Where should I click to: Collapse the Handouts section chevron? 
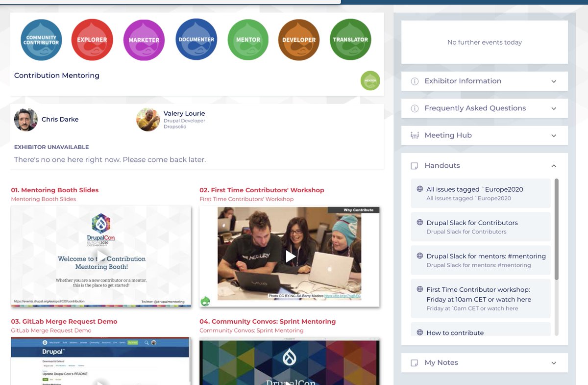554,166
